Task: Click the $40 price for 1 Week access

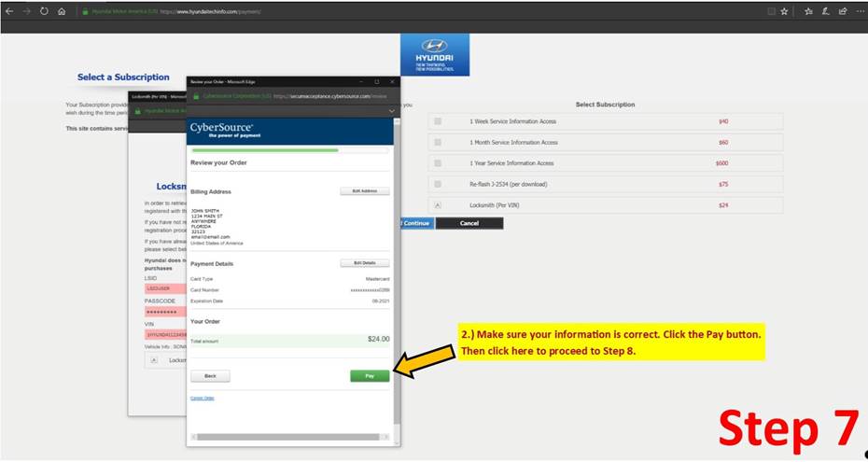Action: click(x=723, y=121)
